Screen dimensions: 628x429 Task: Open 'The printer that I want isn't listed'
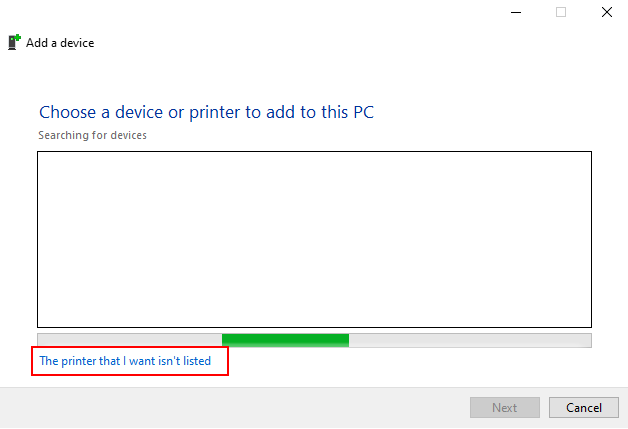125,361
